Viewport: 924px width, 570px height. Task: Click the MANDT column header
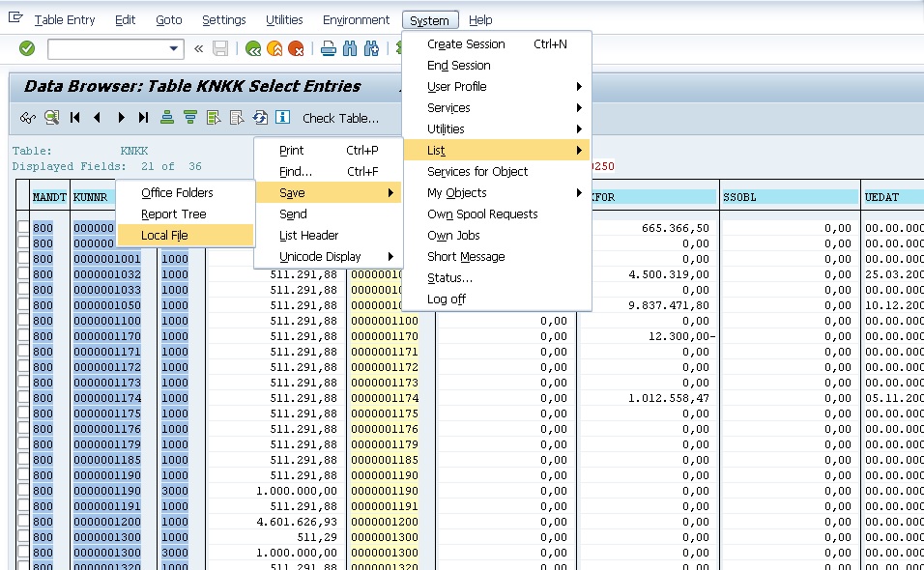49,197
